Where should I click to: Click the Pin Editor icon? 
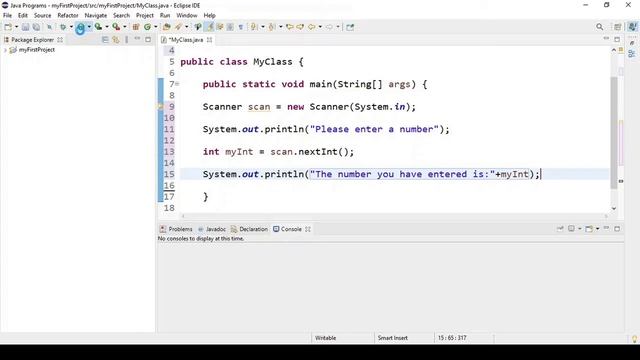(350, 27)
